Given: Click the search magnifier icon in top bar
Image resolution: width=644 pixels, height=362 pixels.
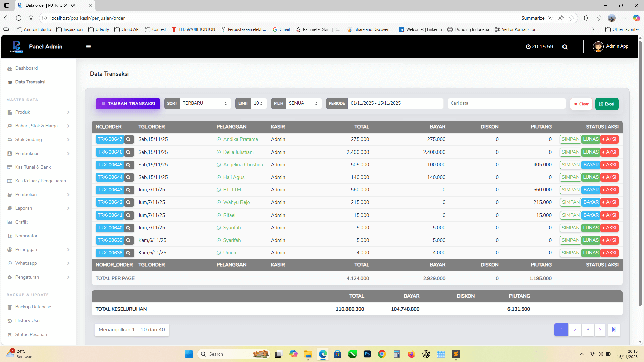Looking at the screenshot, I should pos(565,47).
